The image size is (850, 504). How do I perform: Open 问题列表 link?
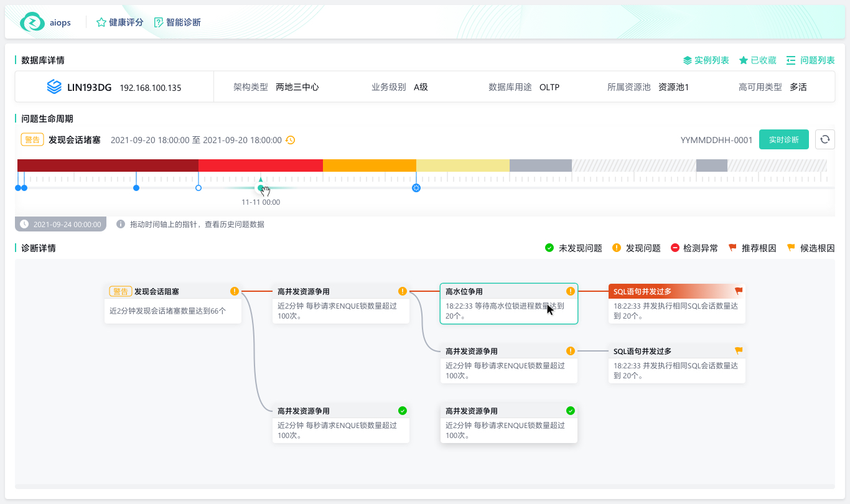click(818, 60)
